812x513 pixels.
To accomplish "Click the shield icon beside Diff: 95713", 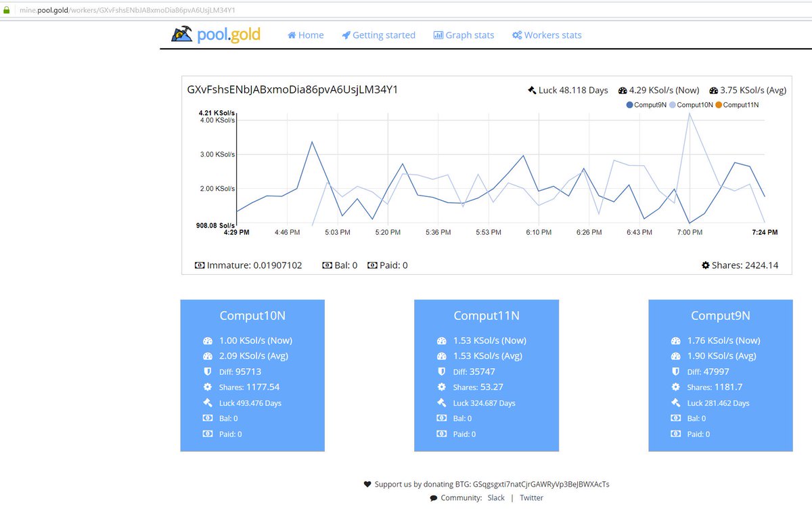I will (x=208, y=372).
